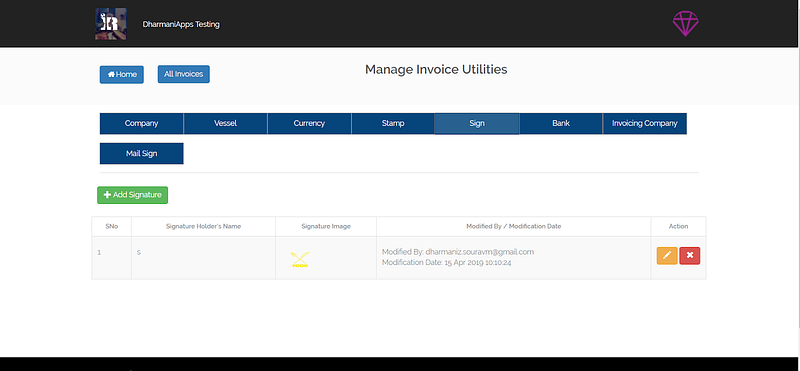
Task: Open the Mail Sign tab
Action: point(141,154)
